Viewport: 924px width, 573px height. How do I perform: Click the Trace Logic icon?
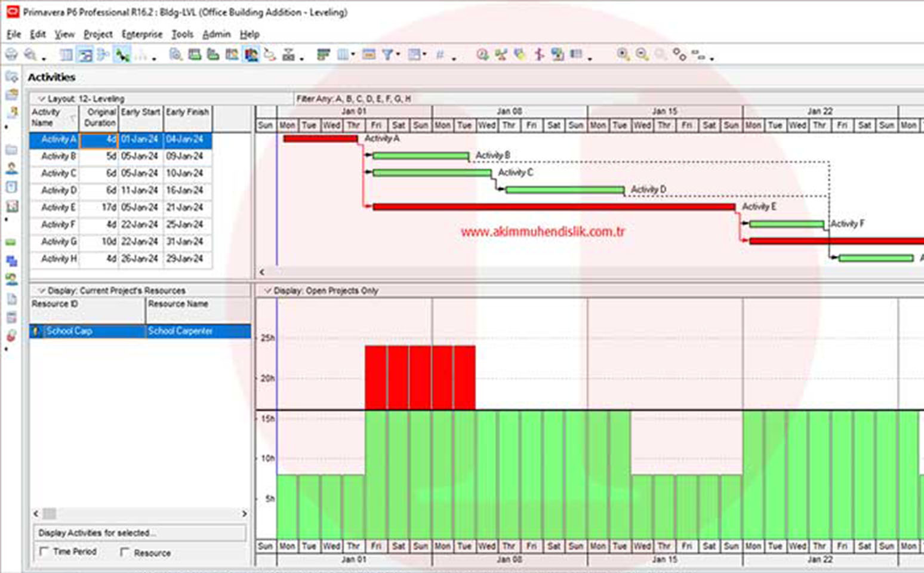(270, 55)
